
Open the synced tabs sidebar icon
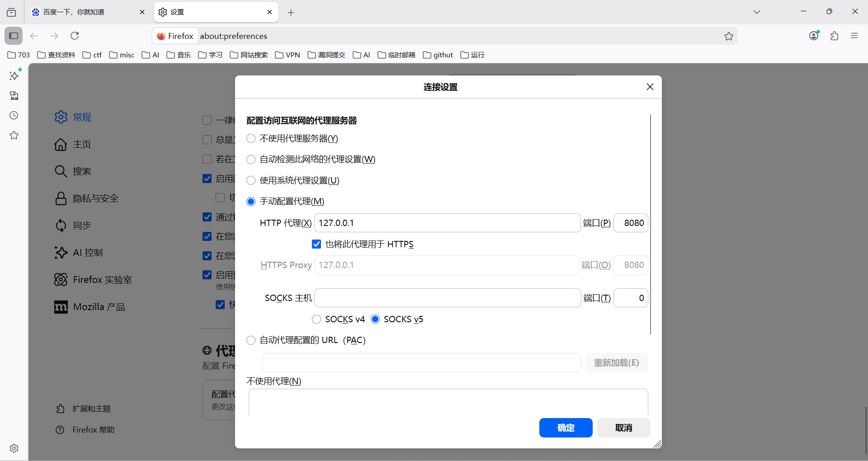tap(14, 96)
